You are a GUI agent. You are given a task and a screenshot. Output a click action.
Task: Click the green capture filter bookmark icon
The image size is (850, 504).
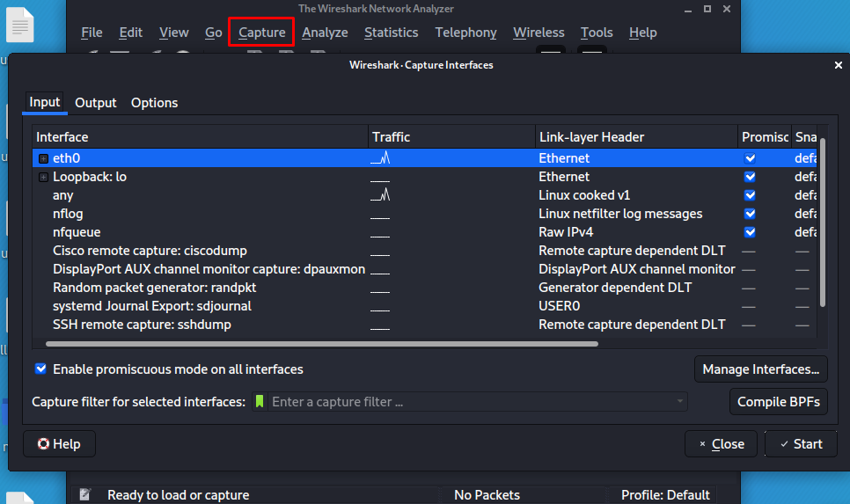click(x=260, y=402)
